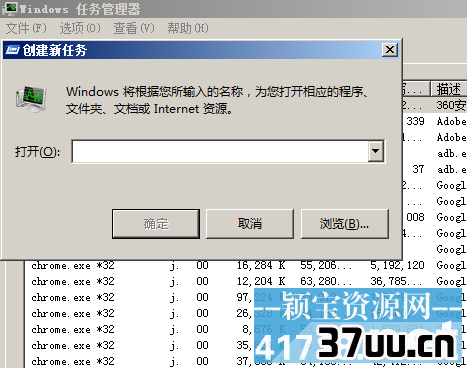Viewport: 467px width, 368px height.
Task: Open the 文件(F) menu
Action: pyautogui.click(x=26, y=28)
